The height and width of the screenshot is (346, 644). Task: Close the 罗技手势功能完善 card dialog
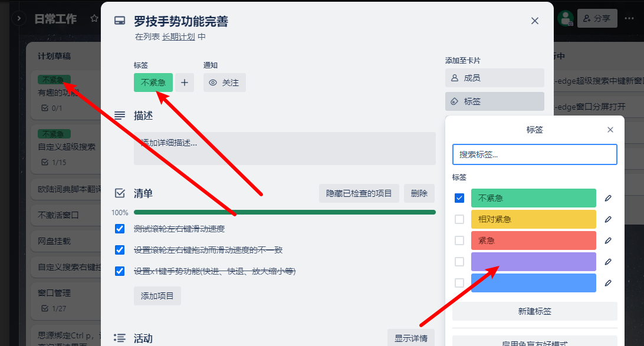(x=535, y=21)
